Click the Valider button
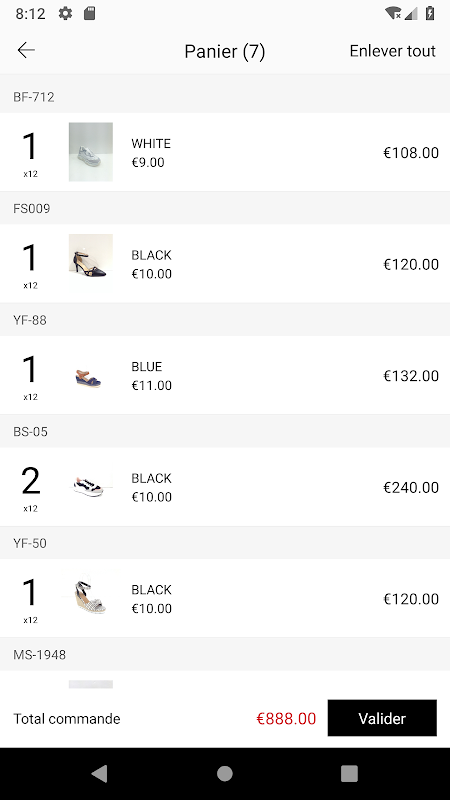This screenshot has height=800, width=450. pos(382,718)
